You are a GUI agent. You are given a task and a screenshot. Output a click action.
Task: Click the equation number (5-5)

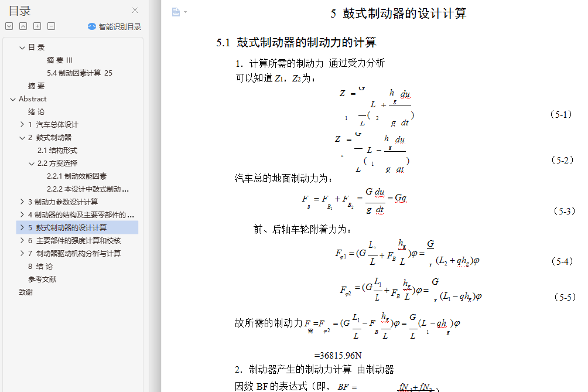(x=565, y=298)
